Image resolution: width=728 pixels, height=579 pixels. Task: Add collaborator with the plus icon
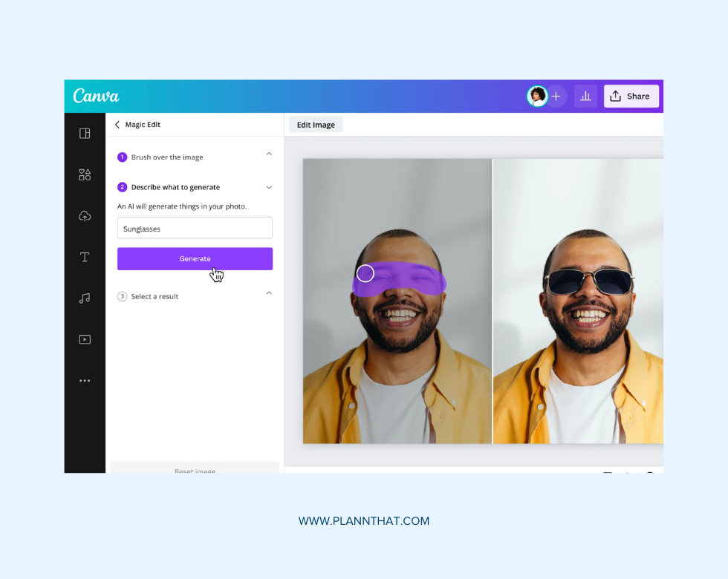point(556,96)
